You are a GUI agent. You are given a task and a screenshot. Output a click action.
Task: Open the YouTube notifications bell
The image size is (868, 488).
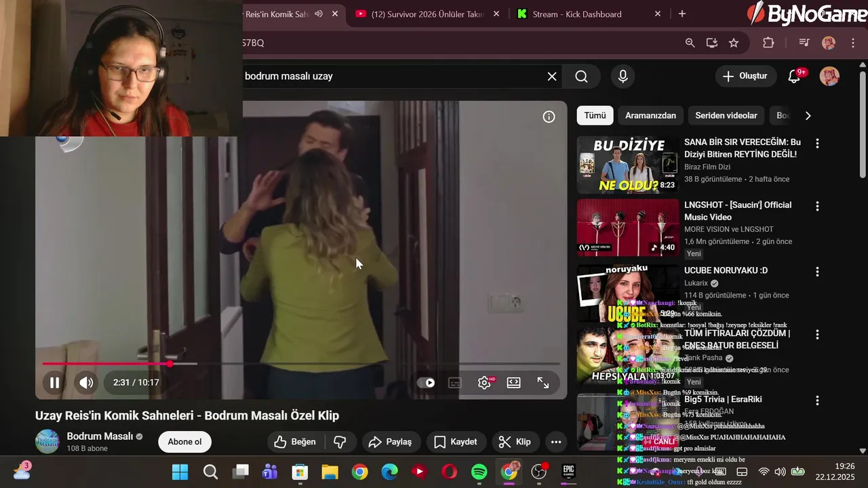pyautogui.click(x=795, y=77)
